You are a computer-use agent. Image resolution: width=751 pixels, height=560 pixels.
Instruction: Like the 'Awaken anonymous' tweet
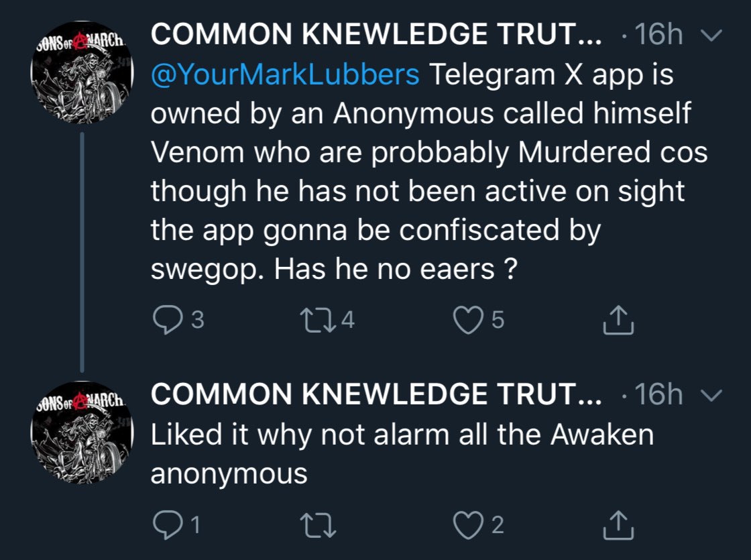[x=469, y=524]
